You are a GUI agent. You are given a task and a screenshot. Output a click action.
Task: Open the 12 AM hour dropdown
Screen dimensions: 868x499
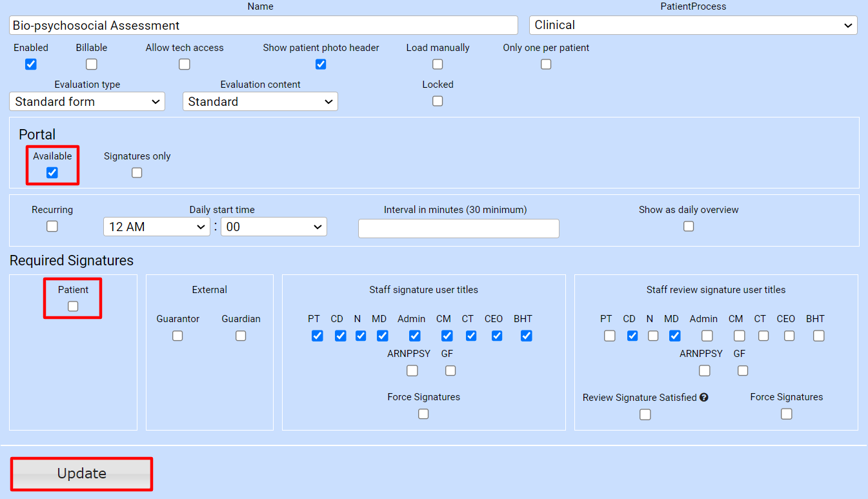tap(156, 227)
